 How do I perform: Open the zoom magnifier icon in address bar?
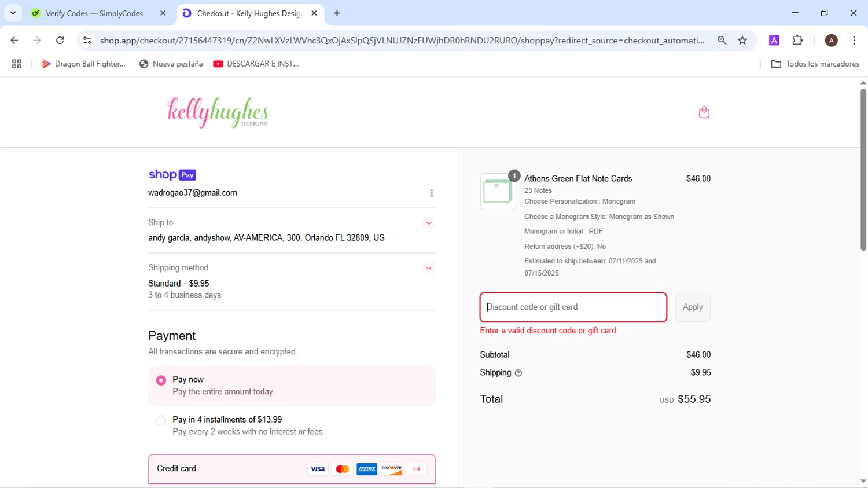point(722,41)
